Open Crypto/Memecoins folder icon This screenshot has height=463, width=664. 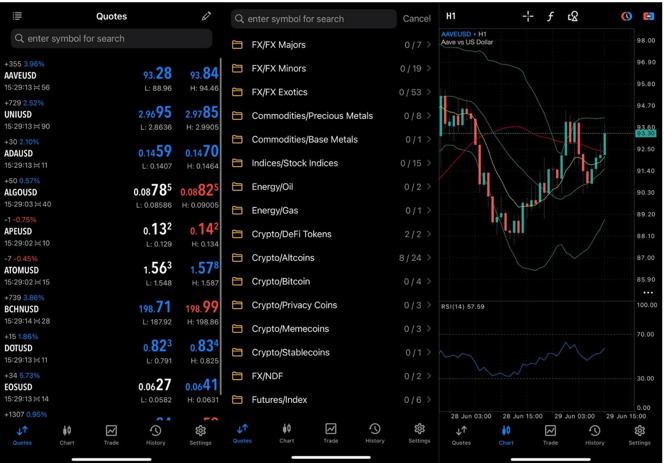click(x=237, y=328)
